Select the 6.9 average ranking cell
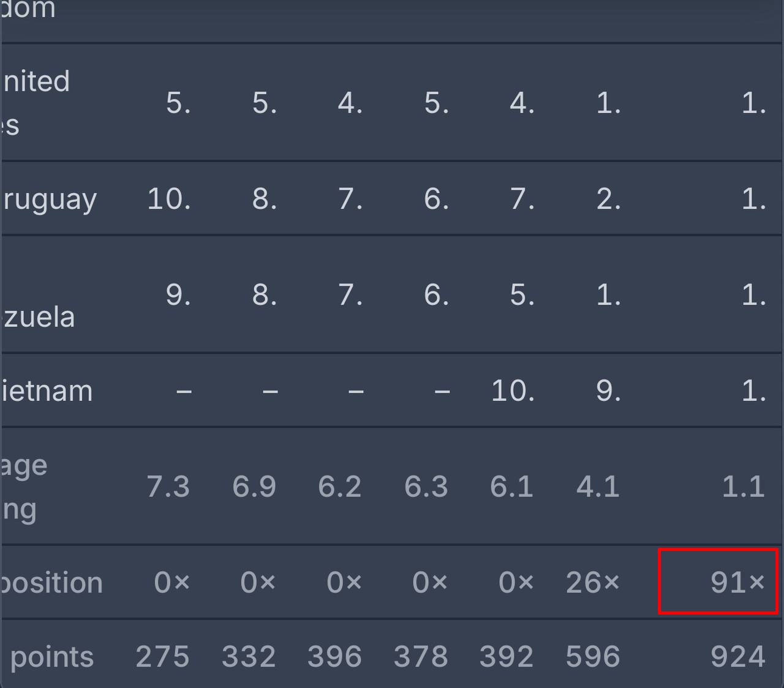Viewport: 784px width, 688px height. 254,487
